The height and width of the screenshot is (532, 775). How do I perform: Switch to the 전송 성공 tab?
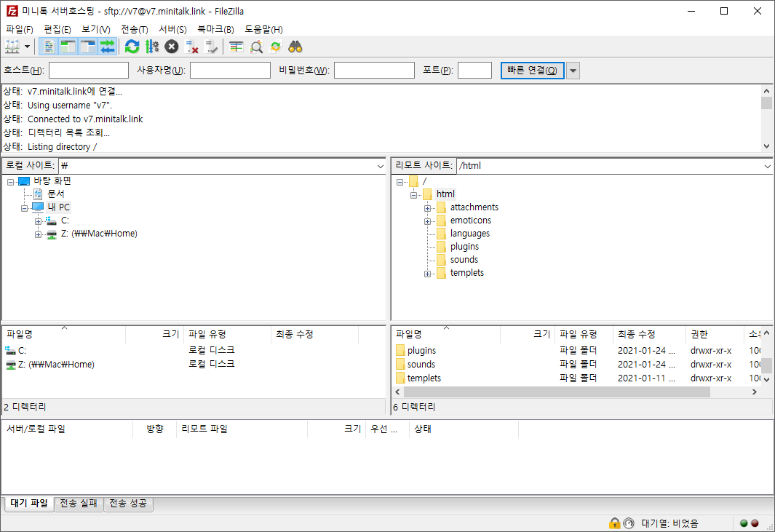coord(128,504)
